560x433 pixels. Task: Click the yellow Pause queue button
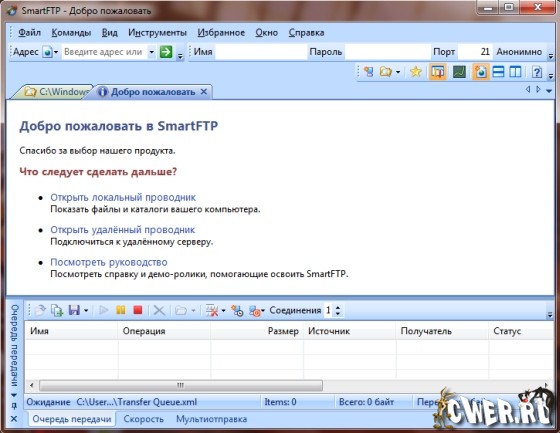(121, 310)
